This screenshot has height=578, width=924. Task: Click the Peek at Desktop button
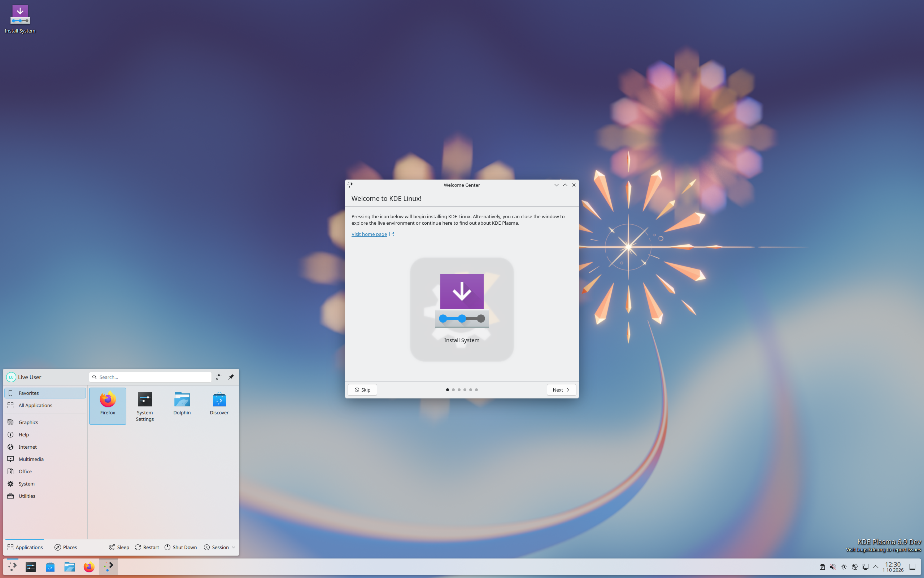point(912,567)
